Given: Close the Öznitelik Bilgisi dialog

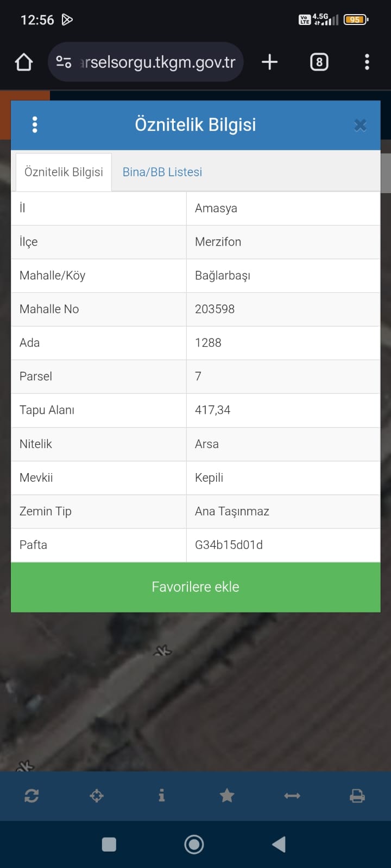Looking at the screenshot, I should [360, 125].
